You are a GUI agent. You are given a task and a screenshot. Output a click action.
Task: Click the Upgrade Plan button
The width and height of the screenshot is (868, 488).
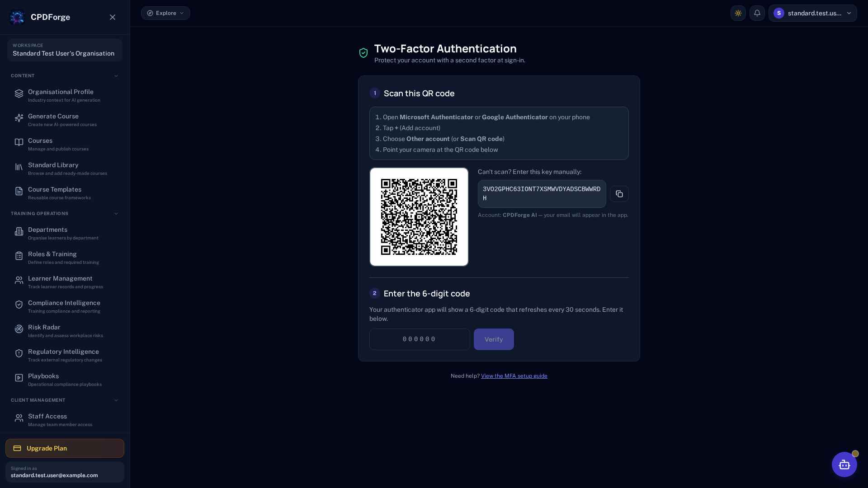click(x=65, y=448)
